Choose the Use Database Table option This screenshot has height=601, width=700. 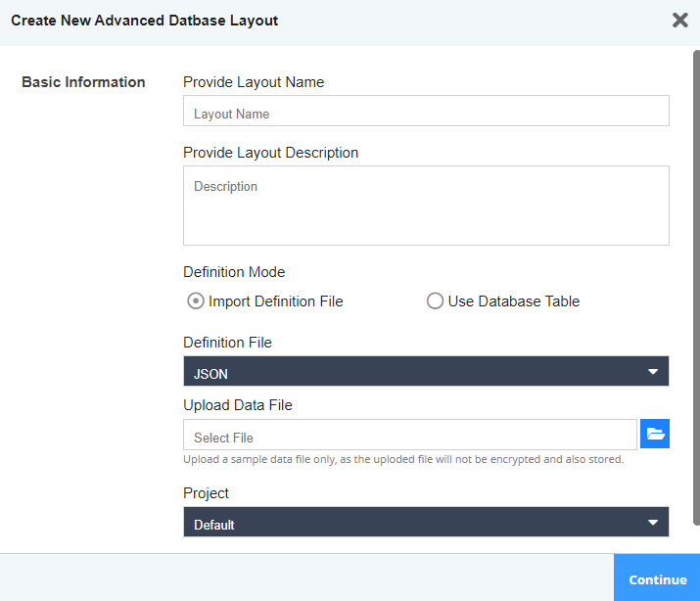(x=435, y=301)
